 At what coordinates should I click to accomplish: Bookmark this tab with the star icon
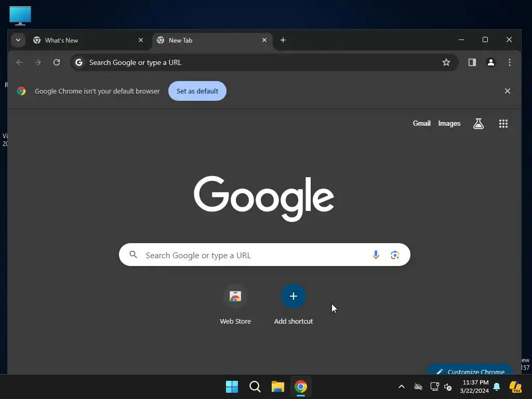tap(446, 62)
